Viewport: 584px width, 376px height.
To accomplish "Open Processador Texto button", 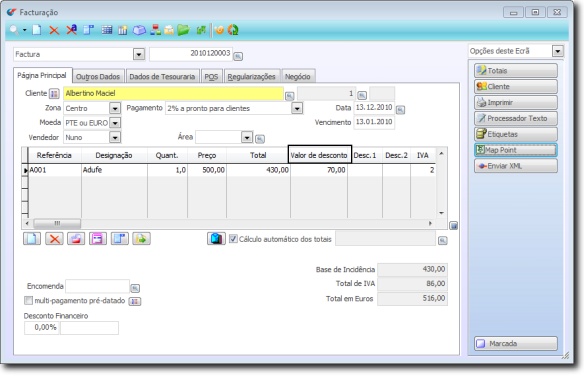I will tap(516, 118).
